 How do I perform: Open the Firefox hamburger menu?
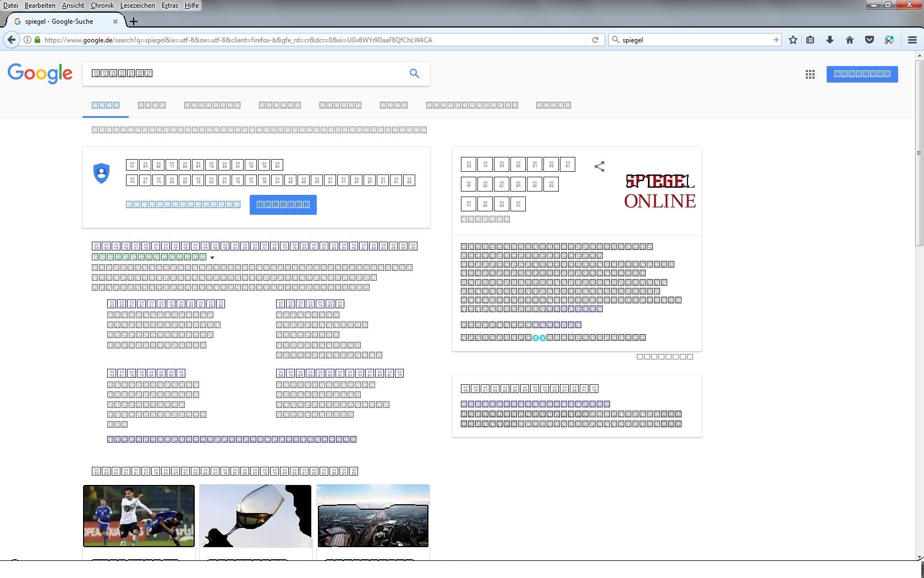click(x=912, y=40)
